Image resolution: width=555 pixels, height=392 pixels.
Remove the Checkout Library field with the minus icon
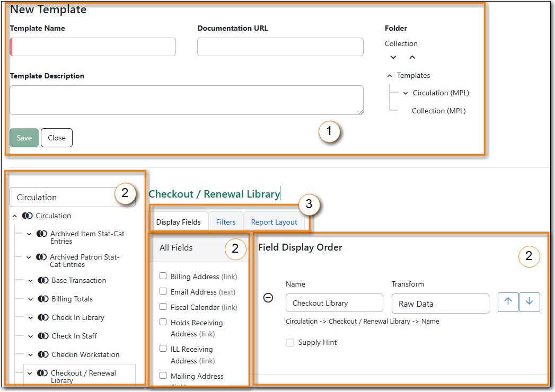click(x=268, y=299)
